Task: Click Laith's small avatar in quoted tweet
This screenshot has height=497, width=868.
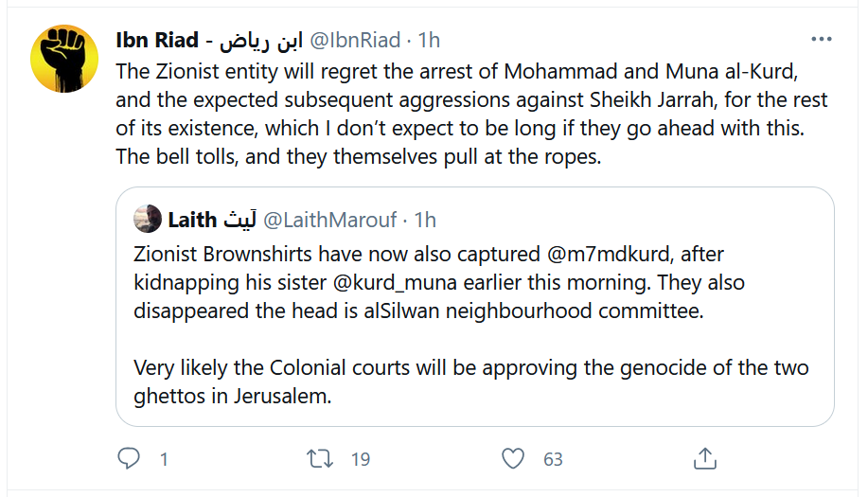Action: pyautogui.click(x=147, y=220)
